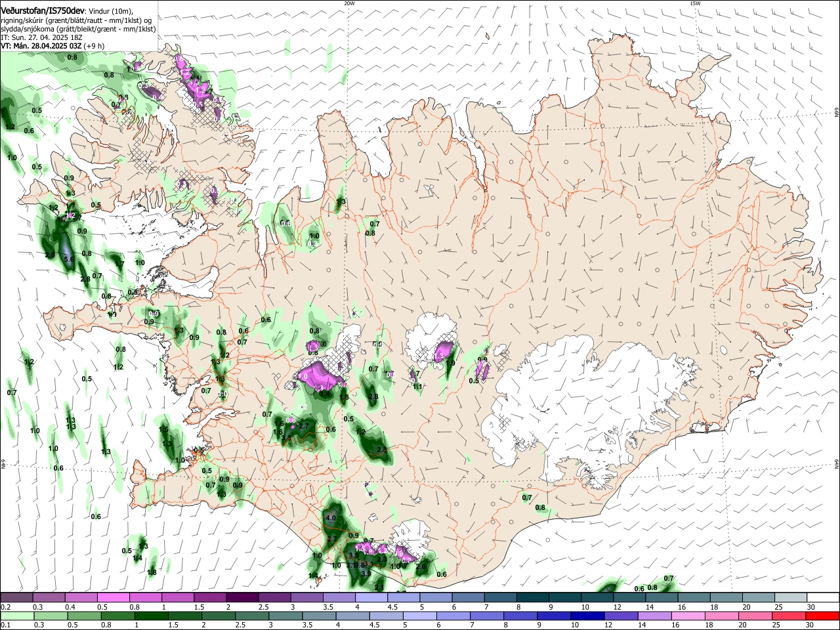This screenshot has height=630, width=840.
Task: Click the '(+9 h)' forecast offset text
Action: [94, 46]
